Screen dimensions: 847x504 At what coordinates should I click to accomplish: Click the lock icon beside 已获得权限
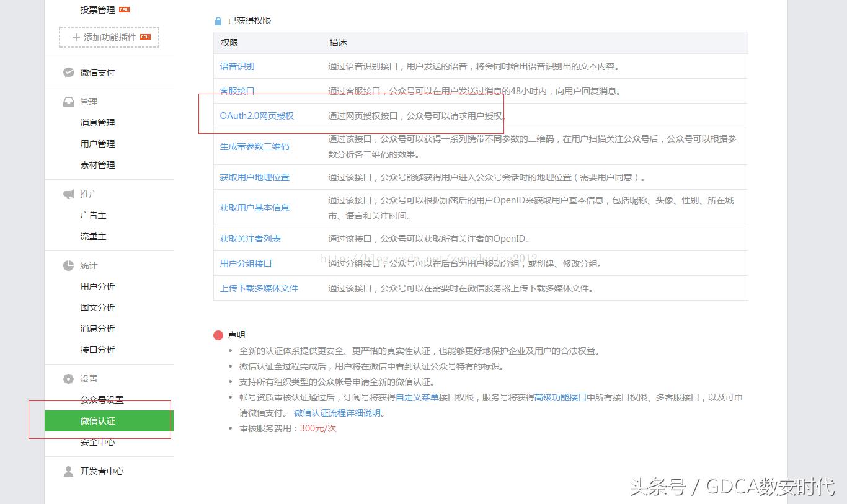pyautogui.click(x=218, y=20)
